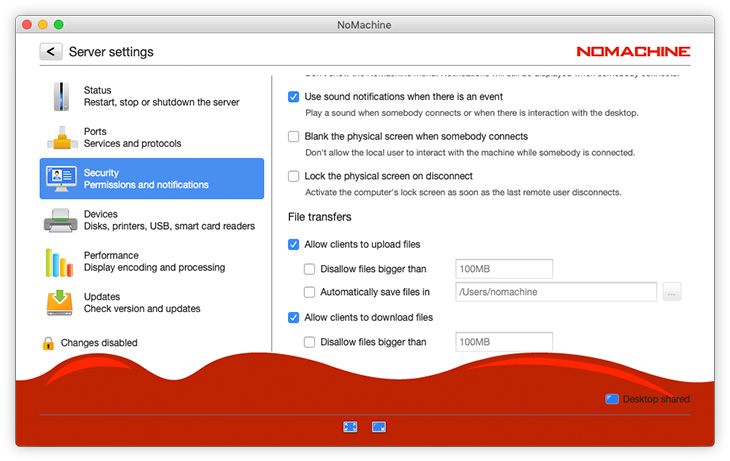Click the browse folder ellipsis button
This screenshot has width=730, height=461.
click(671, 292)
